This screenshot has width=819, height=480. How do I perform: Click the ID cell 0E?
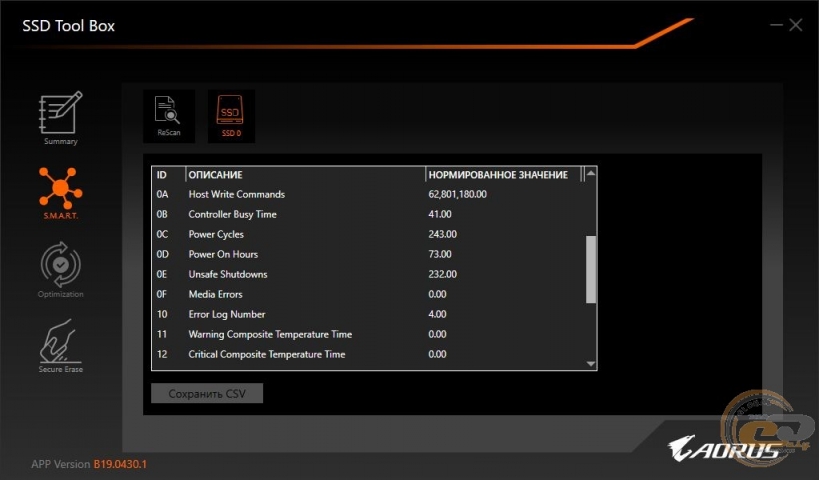point(161,274)
